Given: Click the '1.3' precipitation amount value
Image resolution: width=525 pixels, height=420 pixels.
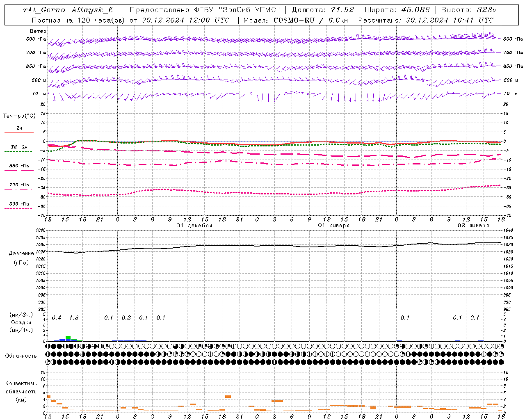Looking at the screenshot, I should click(74, 318).
